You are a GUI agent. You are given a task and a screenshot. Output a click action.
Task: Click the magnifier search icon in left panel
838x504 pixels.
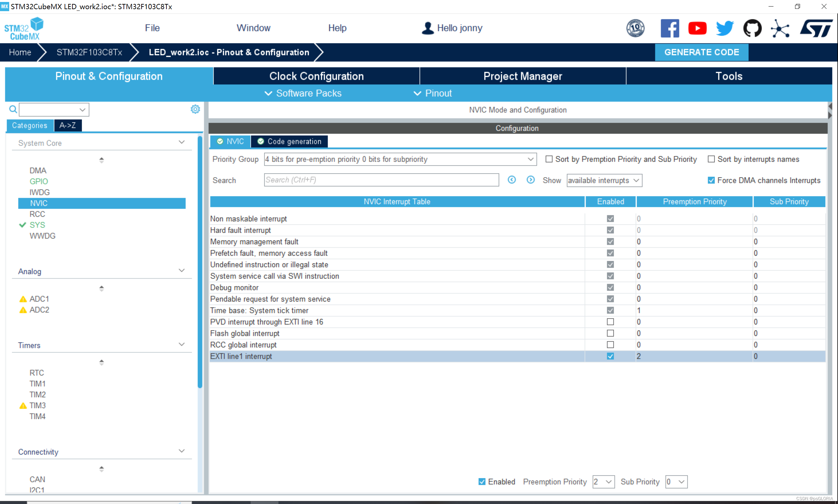pyautogui.click(x=13, y=109)
